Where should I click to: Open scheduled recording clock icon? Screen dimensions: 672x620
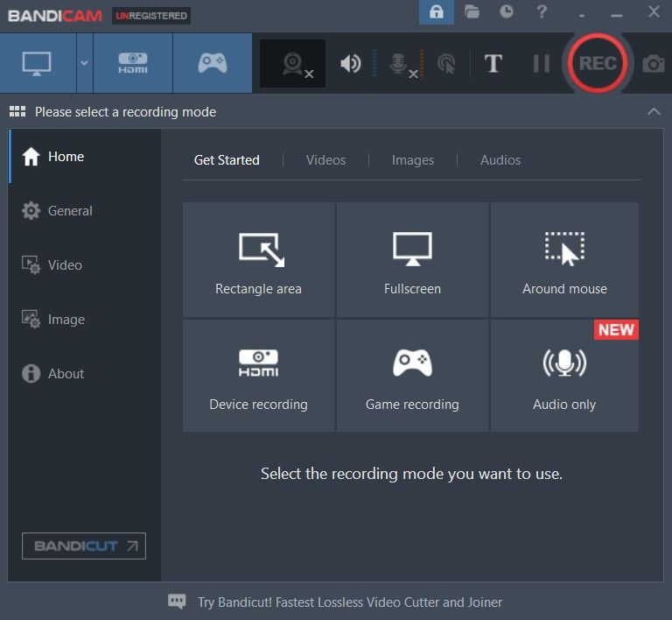click(507, 11)
